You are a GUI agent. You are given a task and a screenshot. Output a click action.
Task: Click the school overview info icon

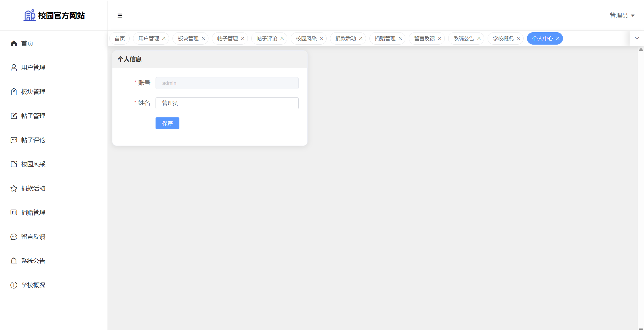14,285
